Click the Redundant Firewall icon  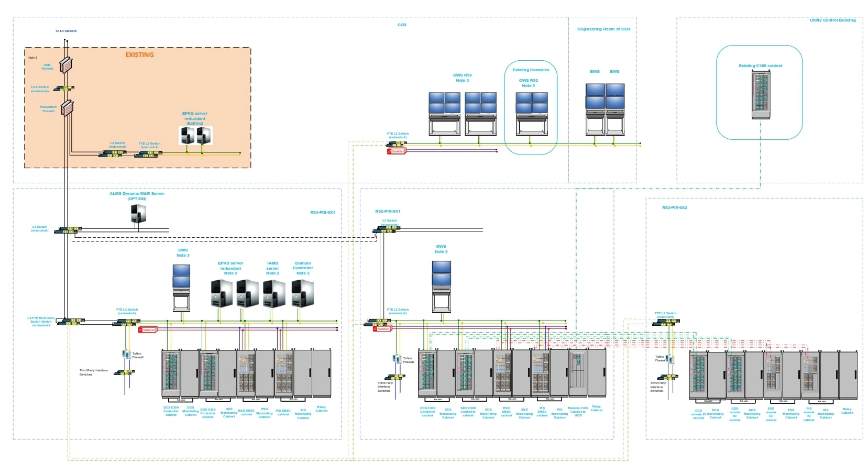pos(67,108)
